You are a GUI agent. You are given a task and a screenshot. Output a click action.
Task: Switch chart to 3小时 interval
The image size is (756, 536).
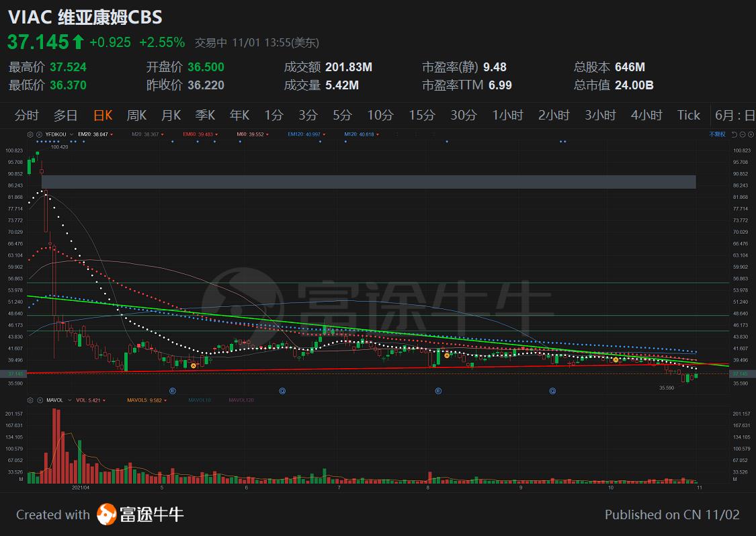[600, 116]
